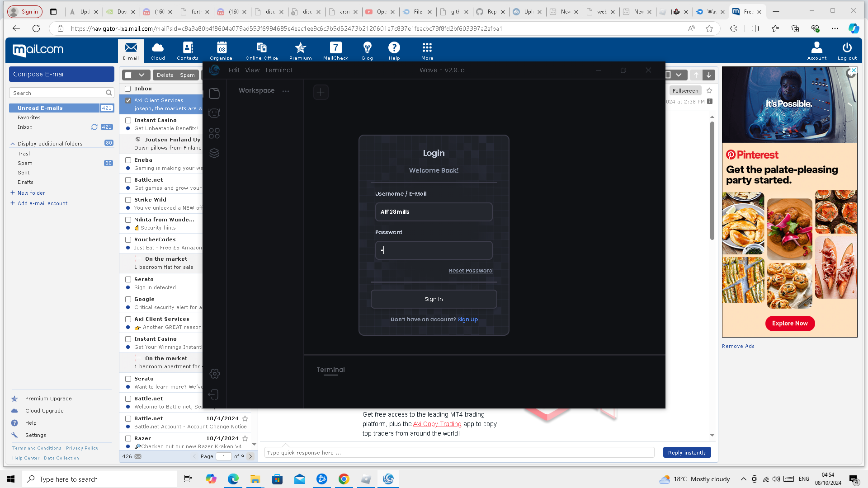Tick the Google security alert email checkbox

[128, 299]
